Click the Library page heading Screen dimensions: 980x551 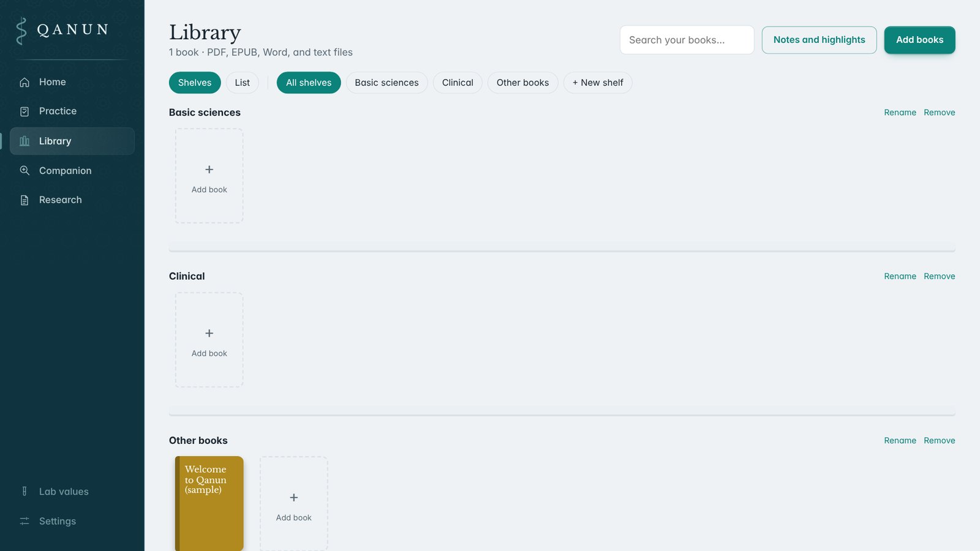[205, 32]
